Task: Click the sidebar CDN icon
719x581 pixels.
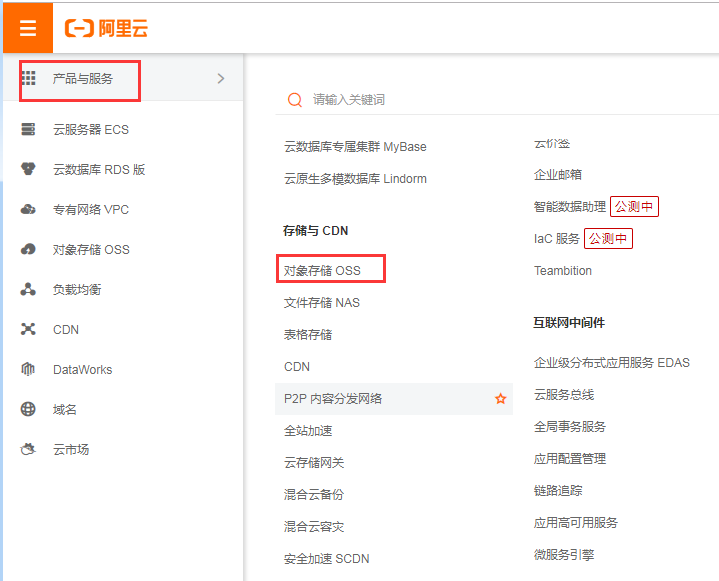Action: coord(28,329)
